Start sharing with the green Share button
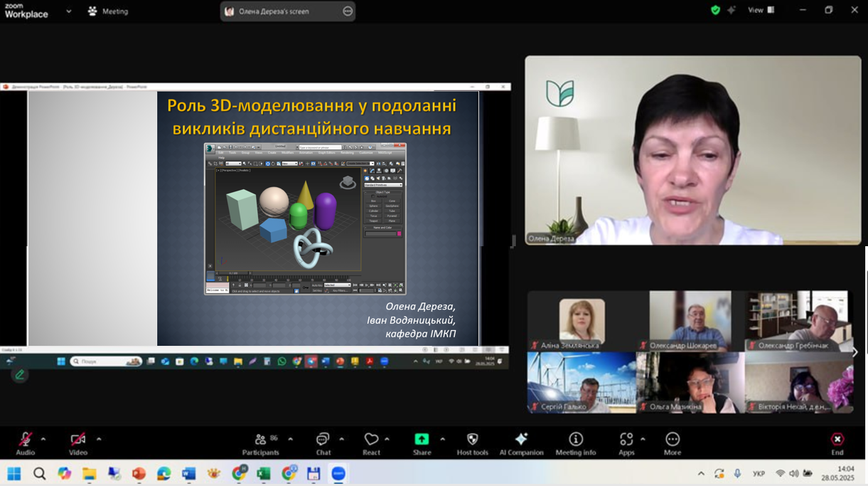This screenshot has width=868, height=486. tap(422, 443)
